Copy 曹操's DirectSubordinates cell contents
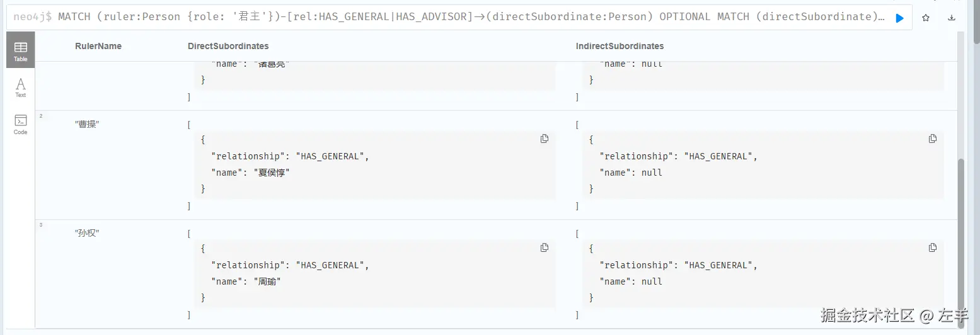 click(545, 139)
